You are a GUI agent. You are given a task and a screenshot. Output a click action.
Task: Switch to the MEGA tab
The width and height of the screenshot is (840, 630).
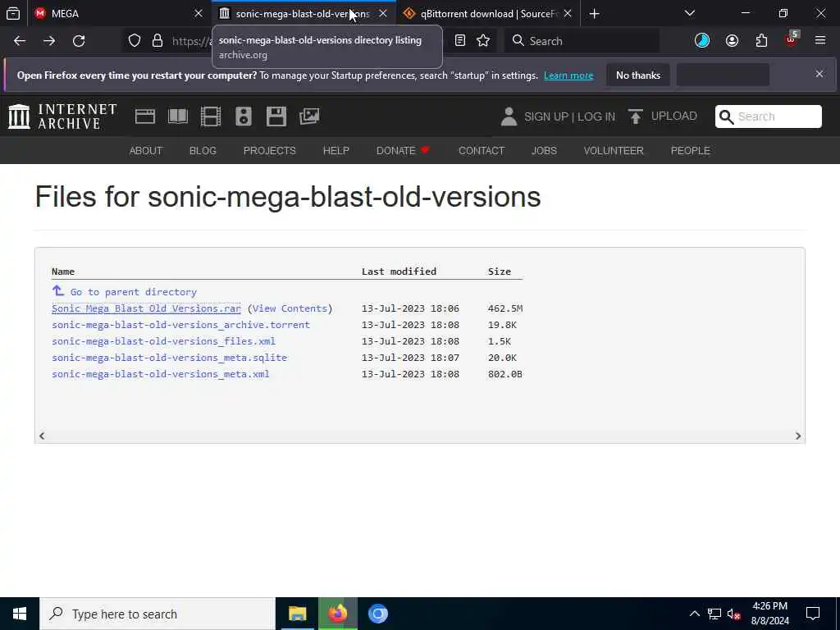(x=118, y=13)
